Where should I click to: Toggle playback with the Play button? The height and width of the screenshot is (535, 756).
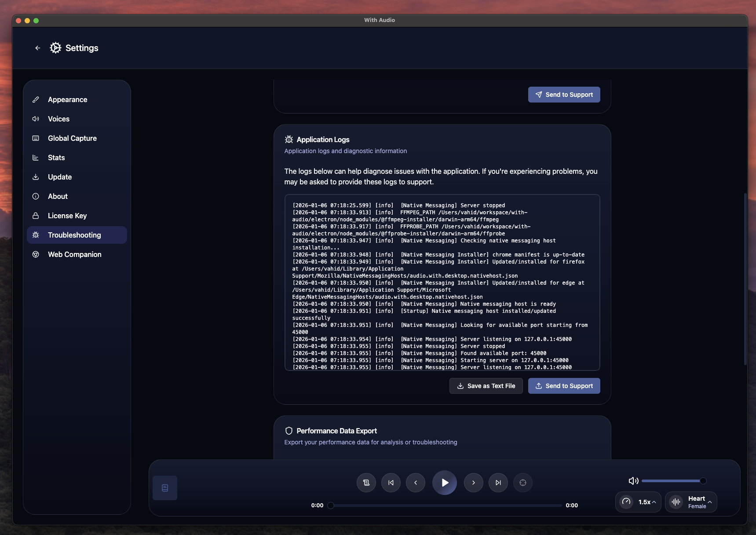pos(445,483)
